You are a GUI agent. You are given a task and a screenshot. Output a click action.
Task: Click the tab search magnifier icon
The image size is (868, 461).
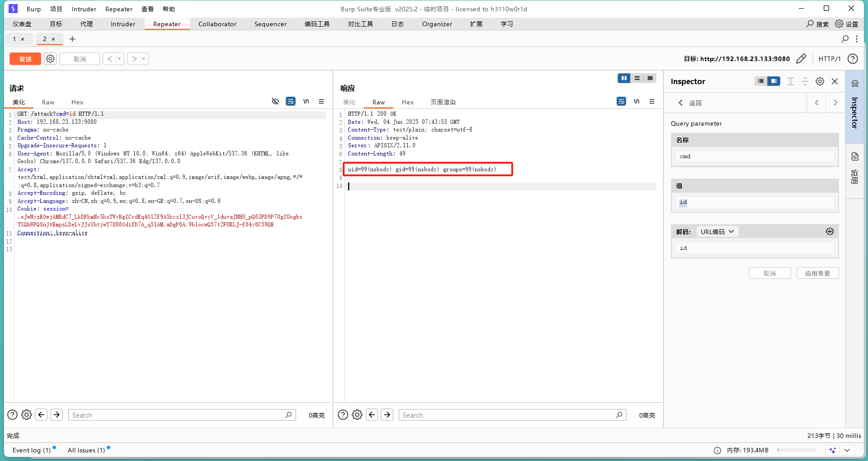pos(844,39)
